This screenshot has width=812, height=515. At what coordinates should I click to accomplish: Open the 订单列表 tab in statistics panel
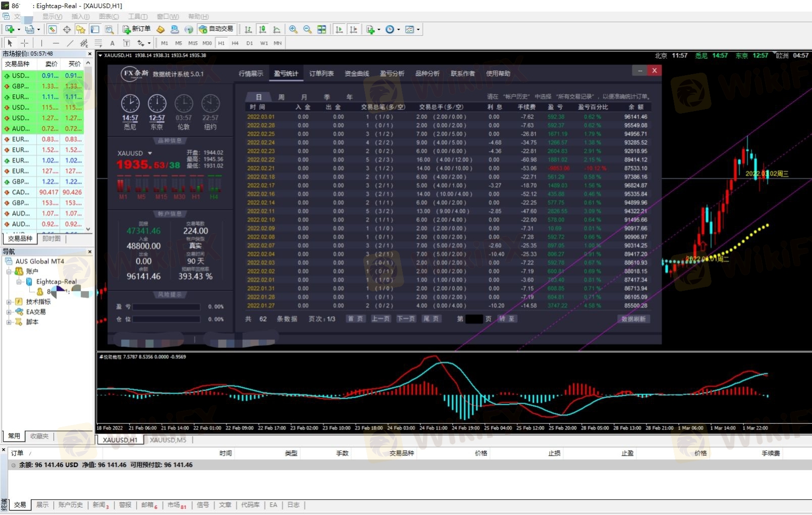(321, 74)
